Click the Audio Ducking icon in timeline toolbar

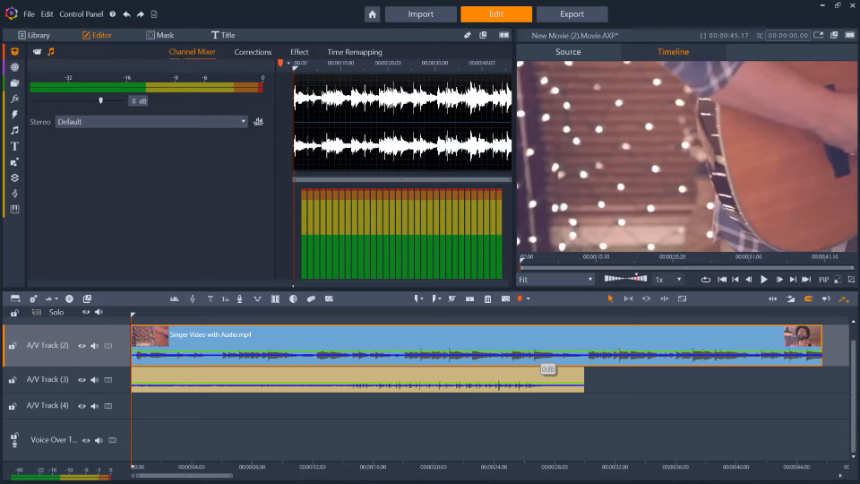pos(257,299)
